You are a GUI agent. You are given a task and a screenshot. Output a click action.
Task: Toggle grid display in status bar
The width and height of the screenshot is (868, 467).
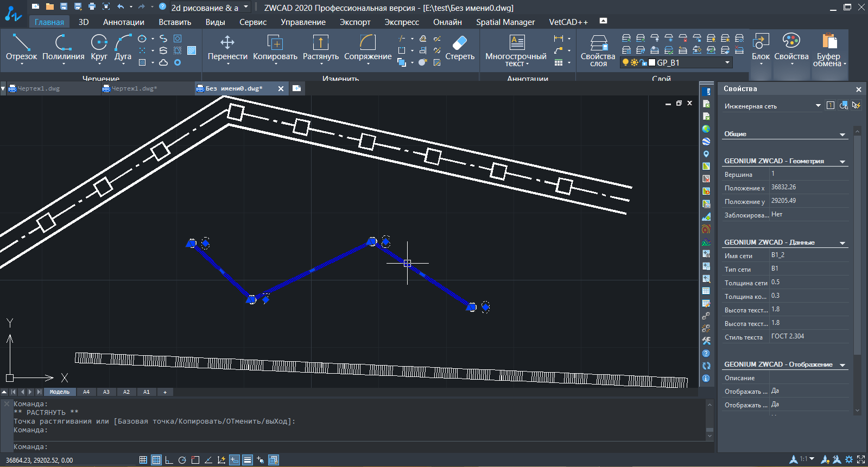pyautogui.click(x=156, y=460)
